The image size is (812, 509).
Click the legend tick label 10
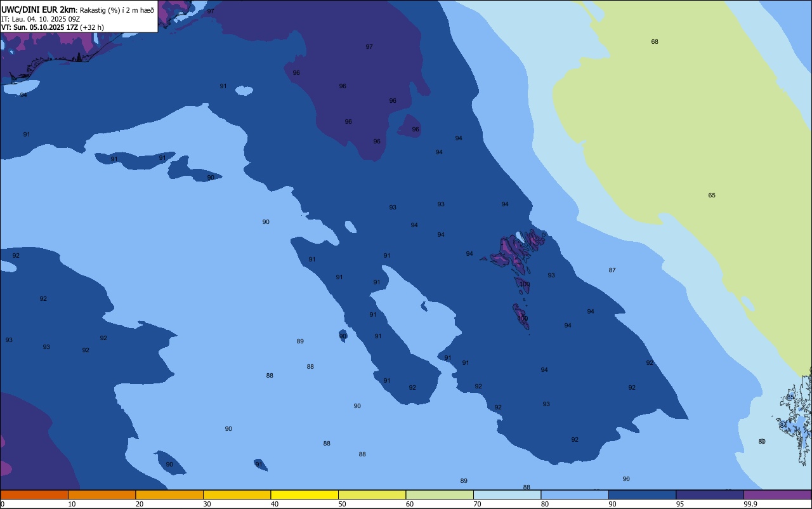tap(72, 504)
